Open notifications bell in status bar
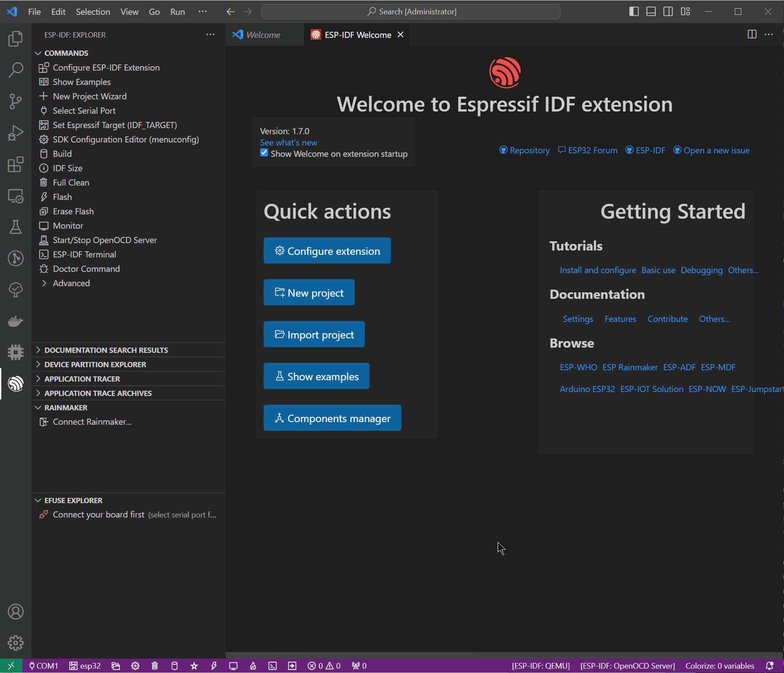 point(770,666)
